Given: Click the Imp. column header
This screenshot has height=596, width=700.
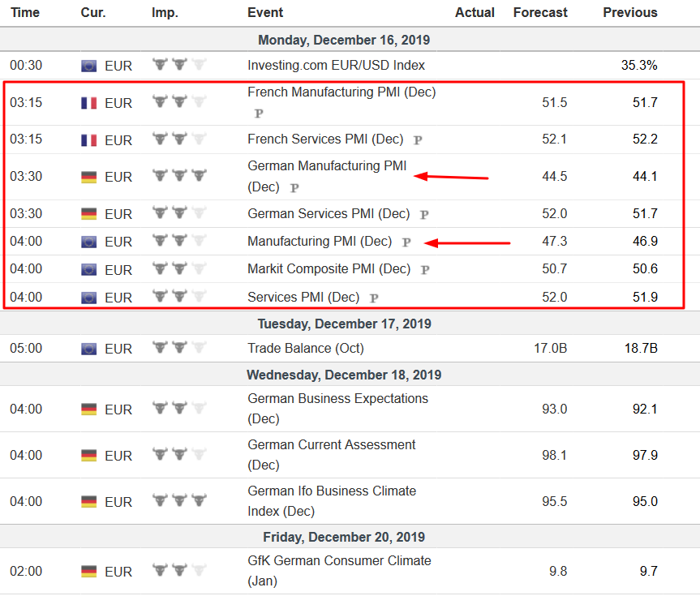Looking at the screenshot, I should pyautogui.click(x=165, y=12).
